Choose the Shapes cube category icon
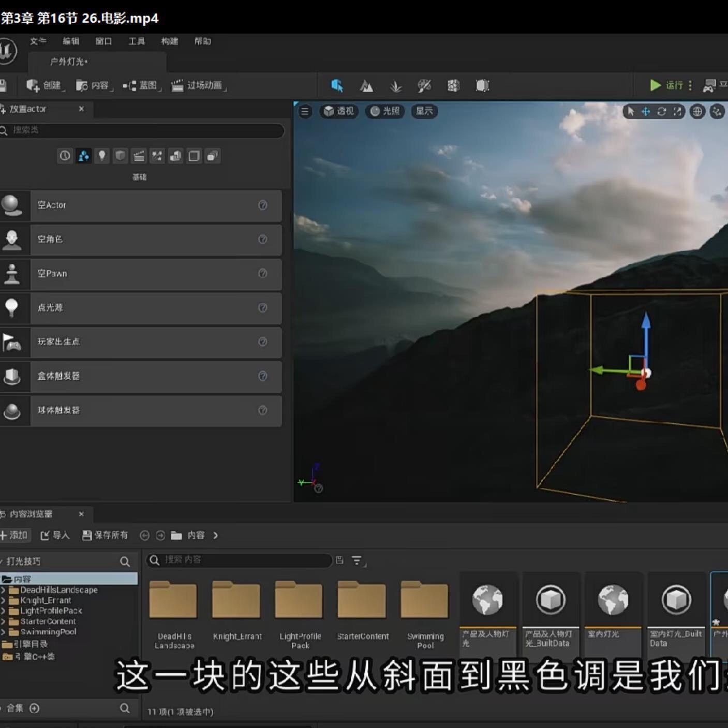The height and width of the screenshot is (728, 728). pyautogui.click(x=120, y=156)
